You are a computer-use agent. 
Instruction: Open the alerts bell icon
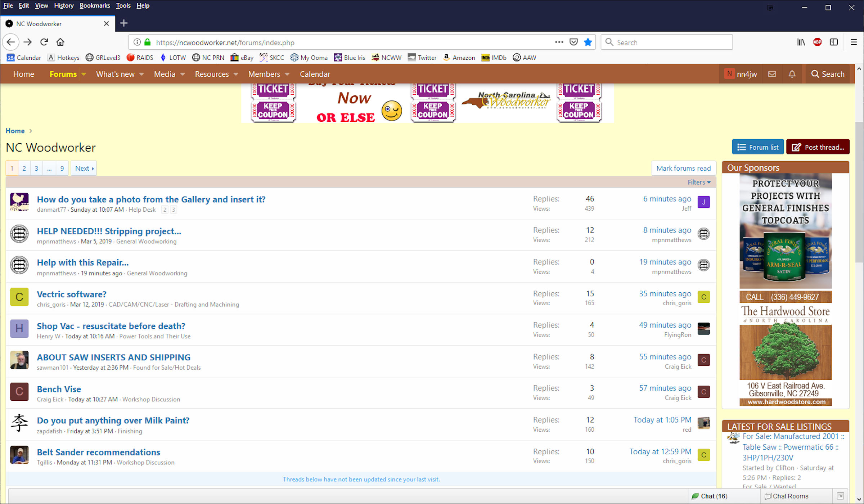point(792,74)
